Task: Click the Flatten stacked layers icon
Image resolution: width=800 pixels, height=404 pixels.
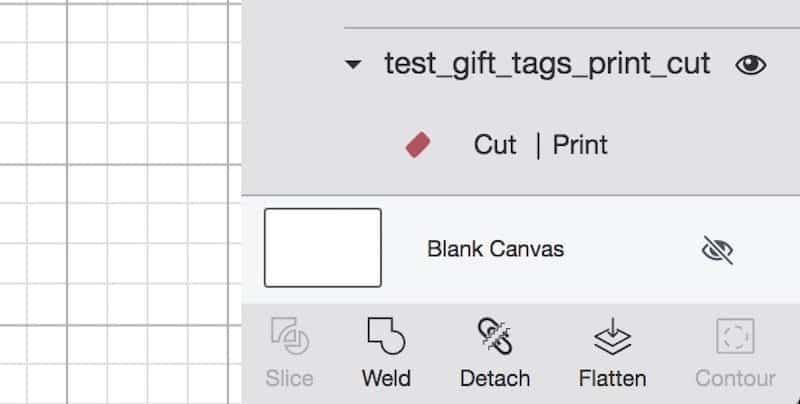Action: (612, 336)
